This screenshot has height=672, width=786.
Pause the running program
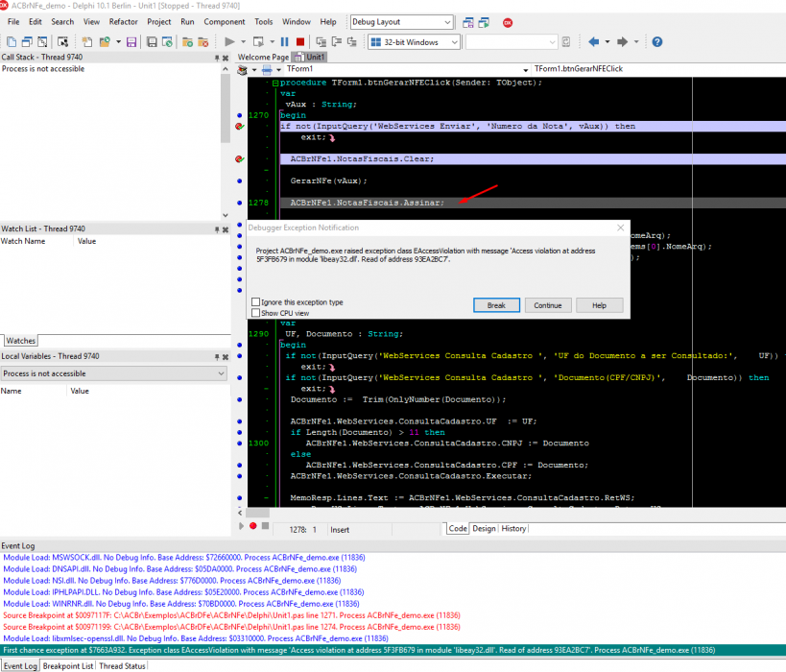[285, 42]
